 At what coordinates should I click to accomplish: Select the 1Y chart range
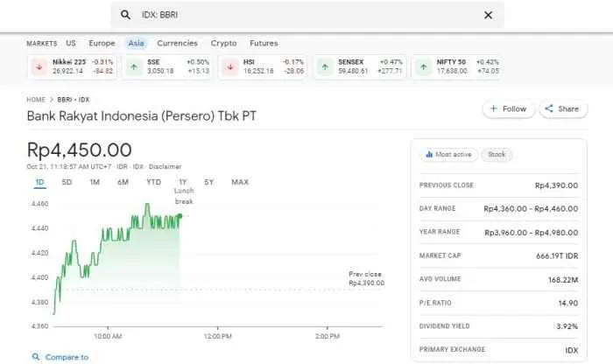[182, 182]
